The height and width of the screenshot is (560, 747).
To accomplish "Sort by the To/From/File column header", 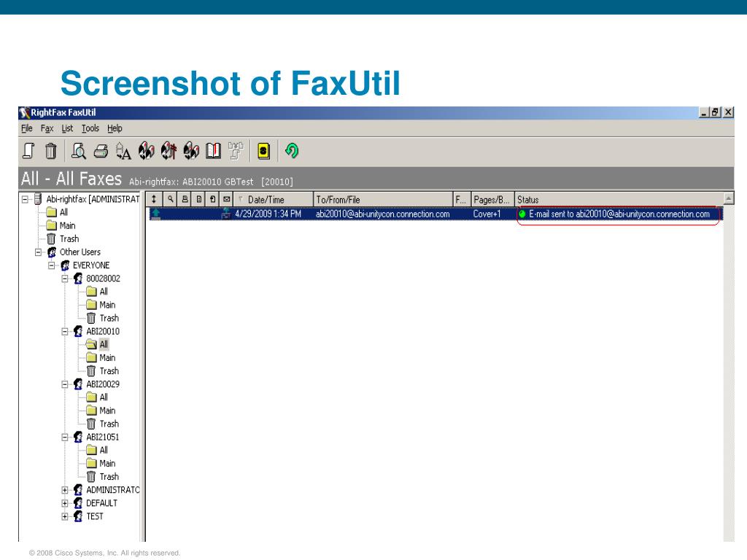I will pos(383,199).
